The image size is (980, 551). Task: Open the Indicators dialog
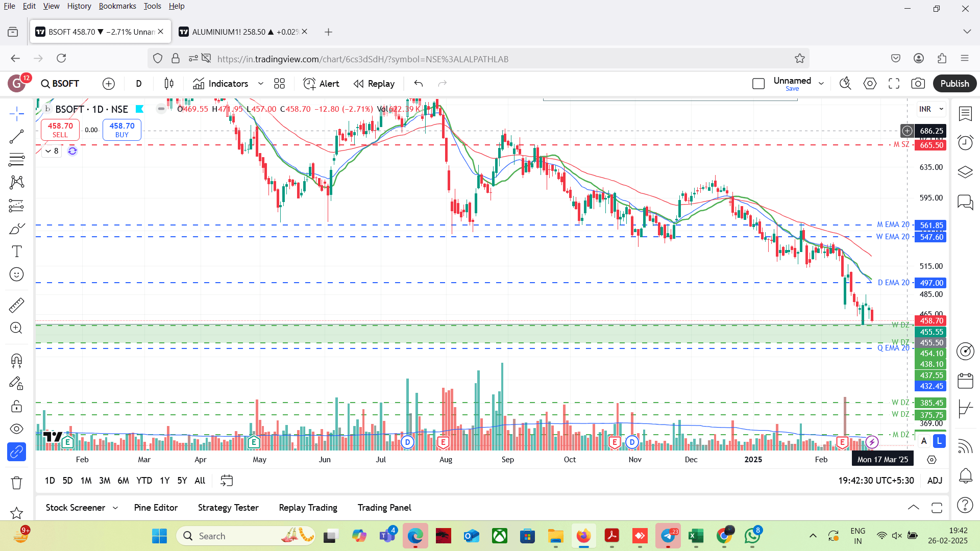pos(220,84)
